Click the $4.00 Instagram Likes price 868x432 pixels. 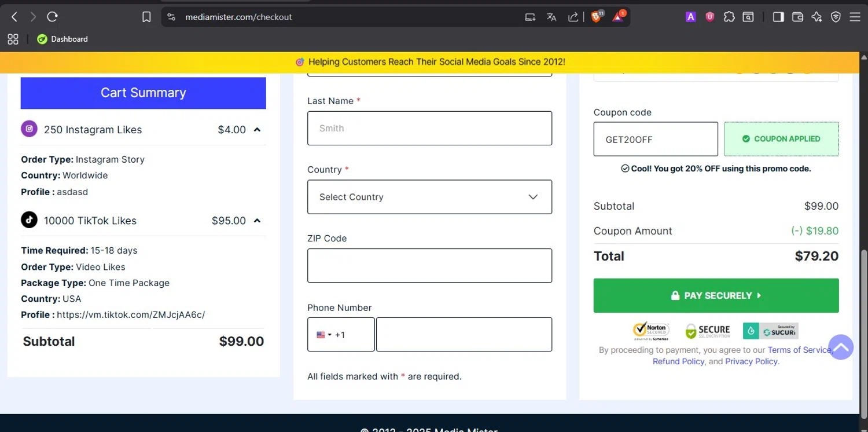pos(231,130)
